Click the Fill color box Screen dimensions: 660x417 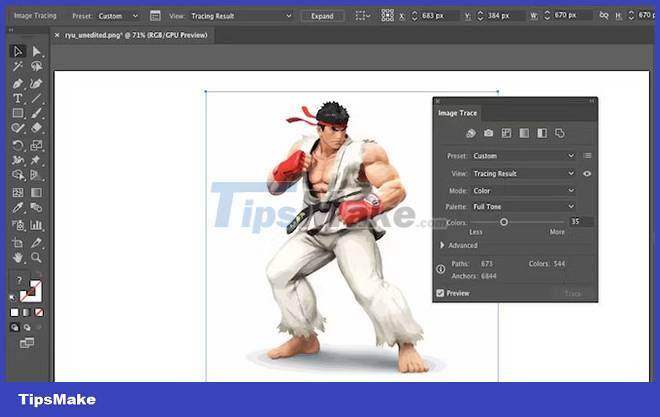click(19, 280)
